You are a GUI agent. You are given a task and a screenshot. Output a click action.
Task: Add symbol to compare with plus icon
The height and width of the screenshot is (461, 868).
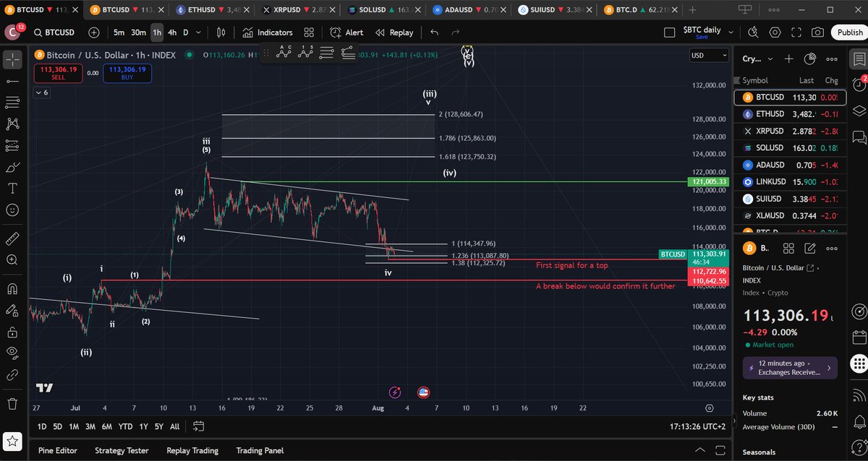94,33
